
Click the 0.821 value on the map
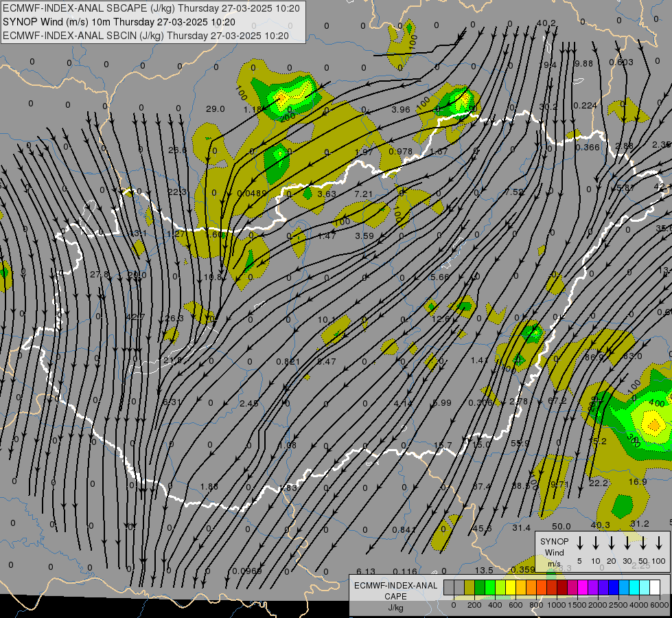point(288,362)
